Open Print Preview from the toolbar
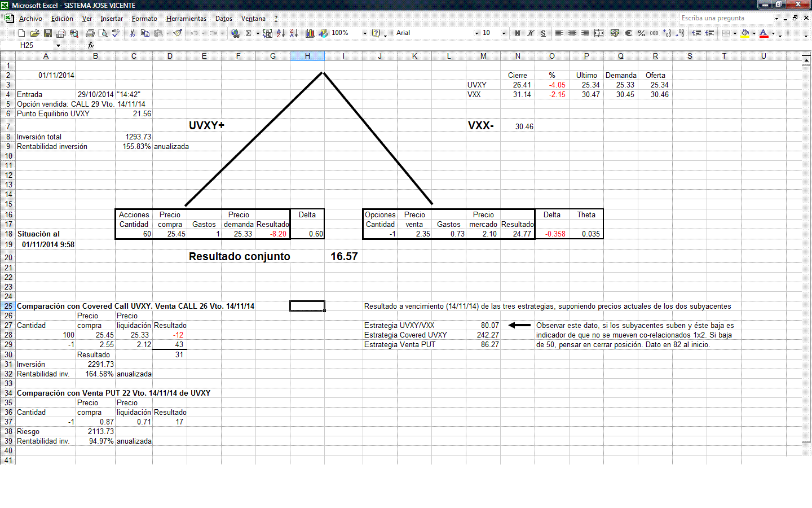This screenshot has width=812, height=508. 103,33
